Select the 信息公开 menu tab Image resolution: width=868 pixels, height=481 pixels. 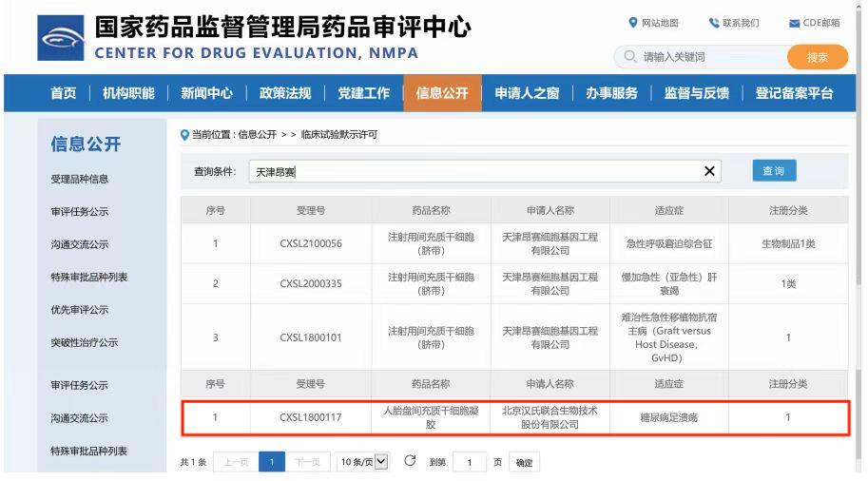[x=442, y=93]
